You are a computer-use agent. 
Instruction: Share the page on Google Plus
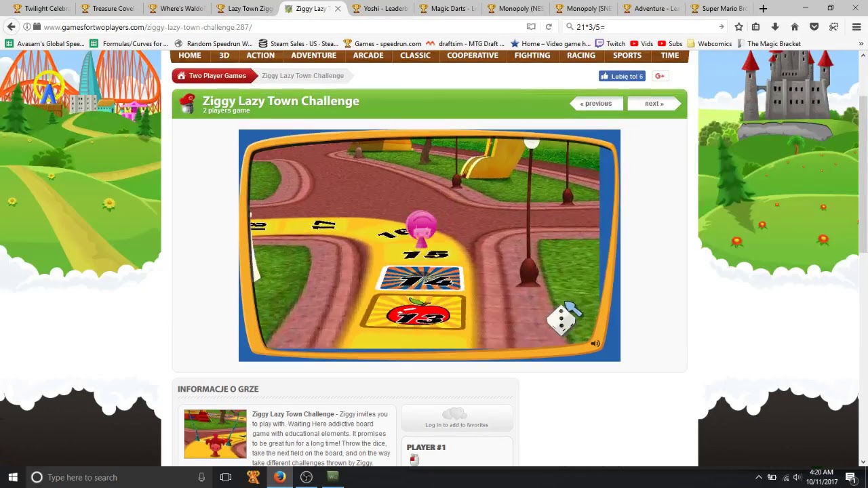[660, 76]
